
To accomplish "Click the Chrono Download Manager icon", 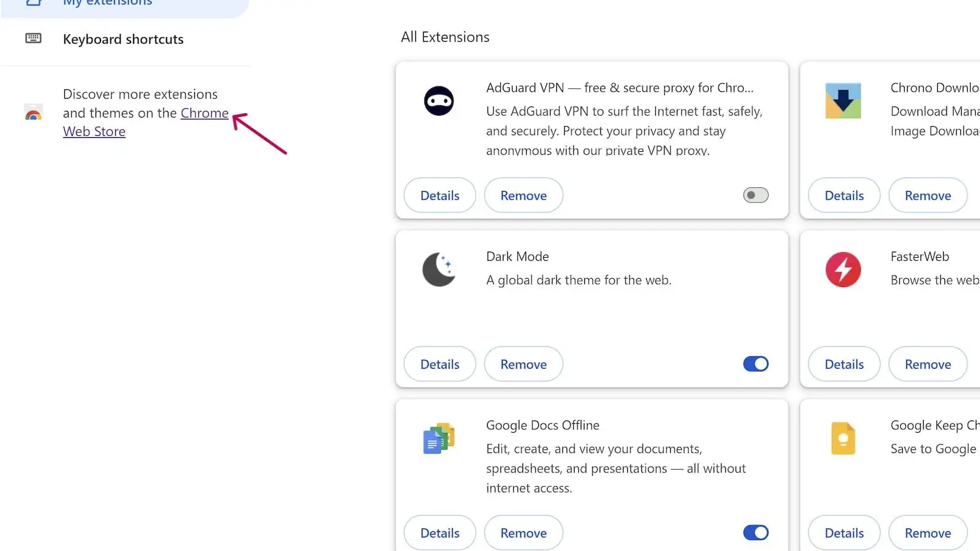I will click(843, 100).
